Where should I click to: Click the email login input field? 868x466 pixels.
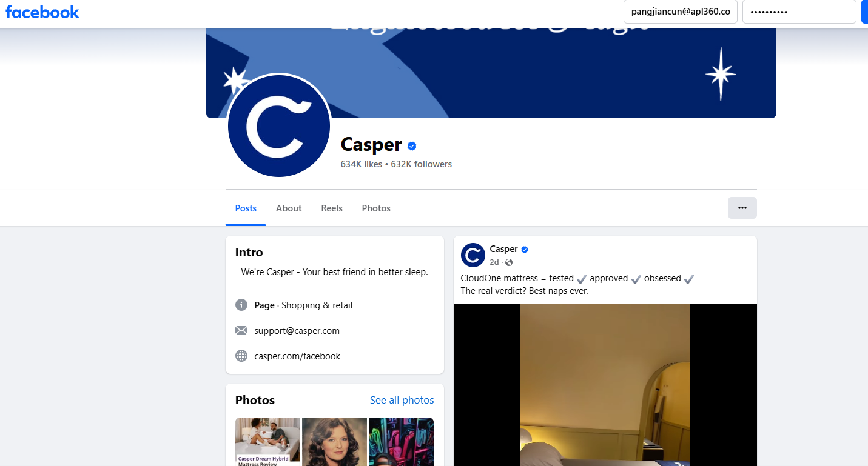(680, 12)
